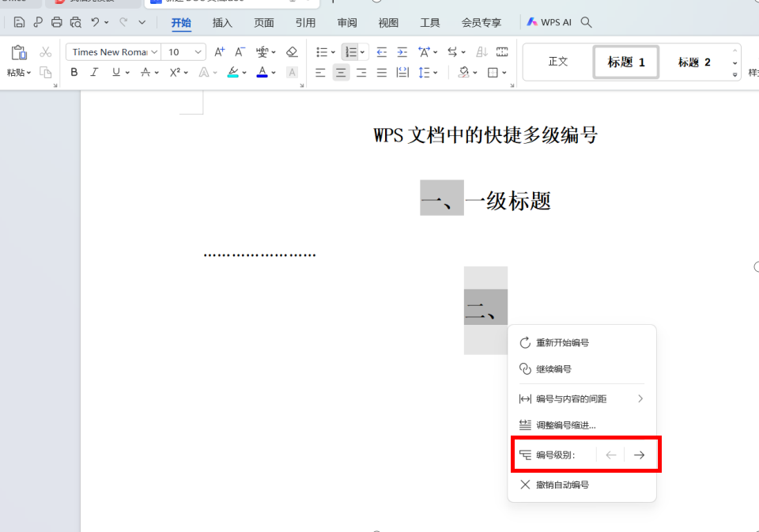Toggle numbered list button
Viewport: 759px width, 532px height.
point(350,52)
